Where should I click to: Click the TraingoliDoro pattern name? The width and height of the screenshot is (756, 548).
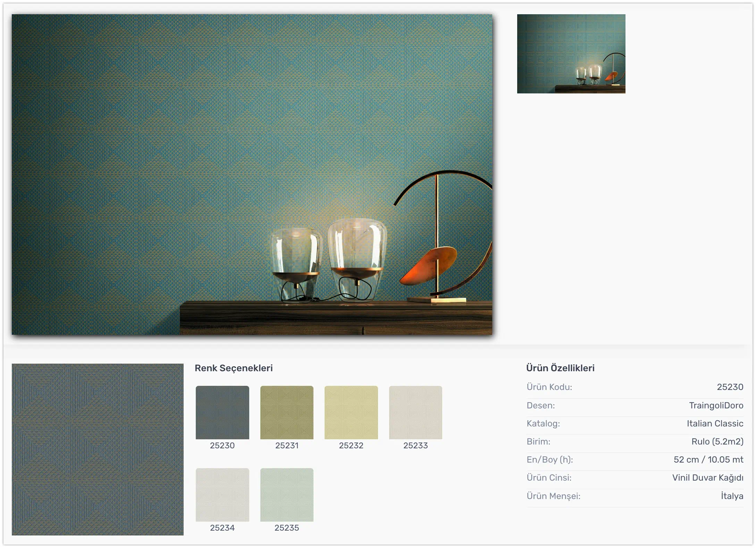(716, 405)
